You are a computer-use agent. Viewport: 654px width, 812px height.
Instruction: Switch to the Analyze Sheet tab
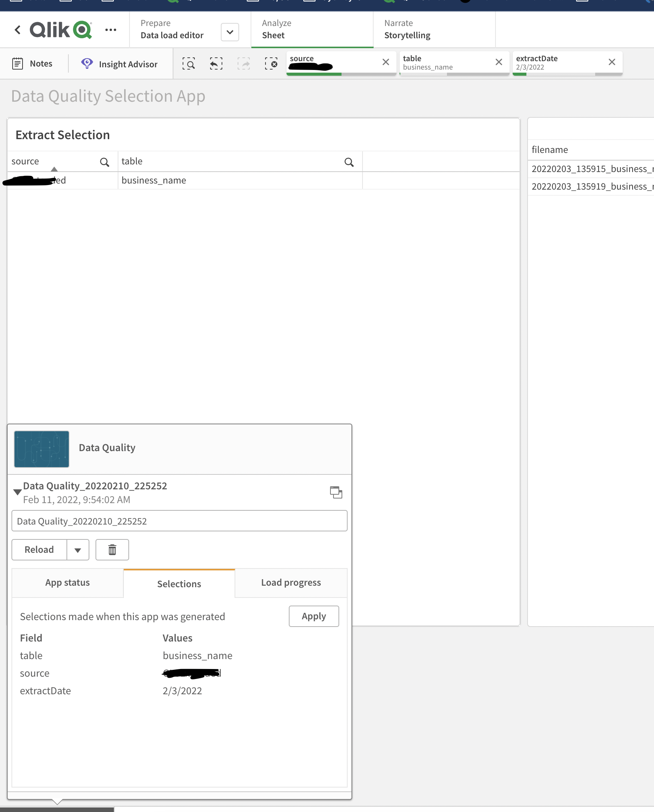[x=312, y=29]
